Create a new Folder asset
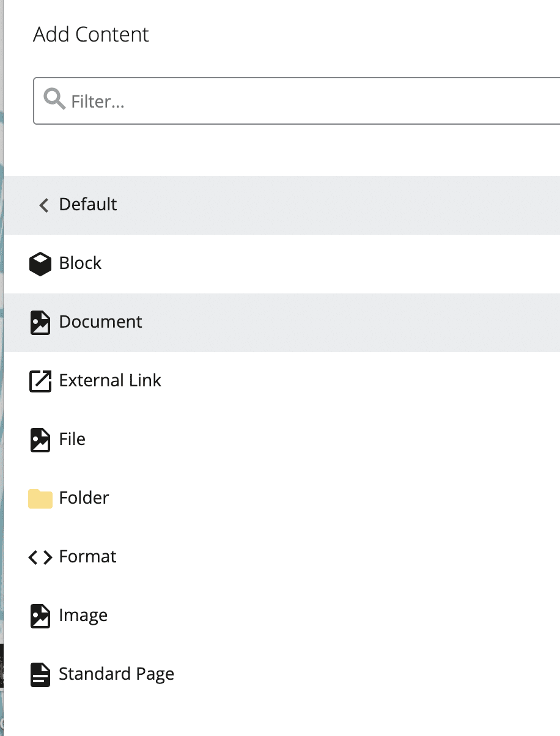This screenshot has width=560, height=736. click(84, 498)
